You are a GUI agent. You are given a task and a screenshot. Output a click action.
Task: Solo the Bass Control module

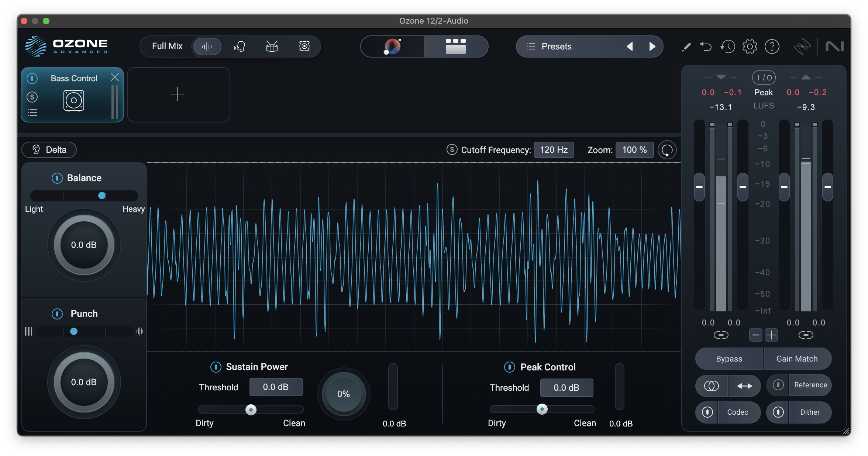coord(32,97)
